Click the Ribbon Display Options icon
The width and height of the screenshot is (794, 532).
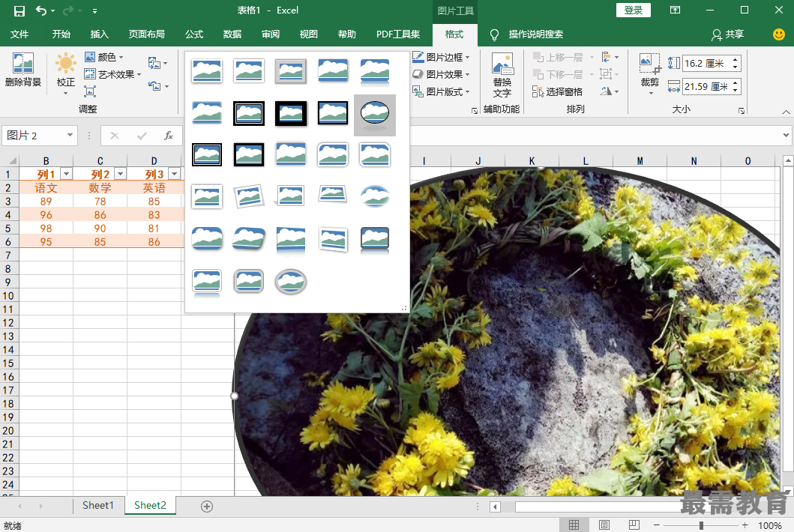click(675, 10)
